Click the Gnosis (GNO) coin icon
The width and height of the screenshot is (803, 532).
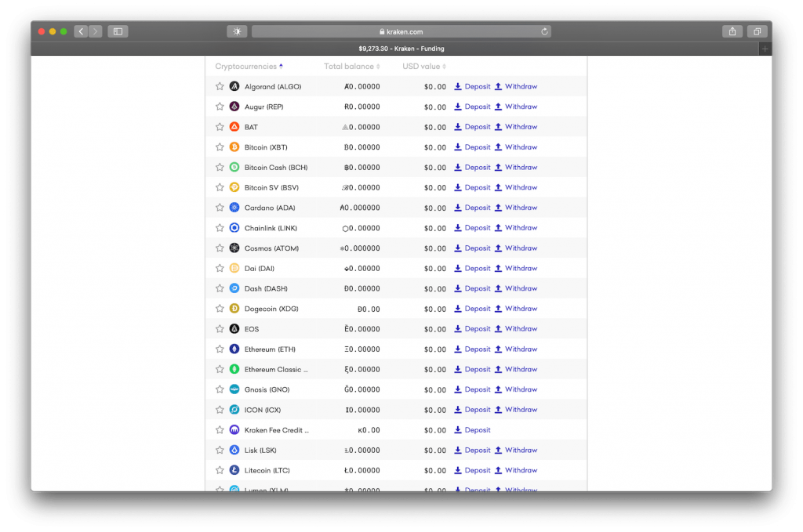click(234, 389)
